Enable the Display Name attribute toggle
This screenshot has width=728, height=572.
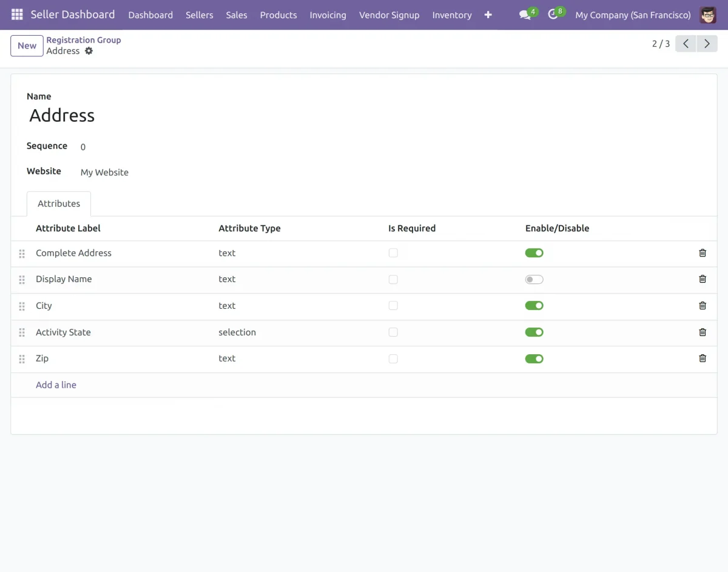[534, 280]
